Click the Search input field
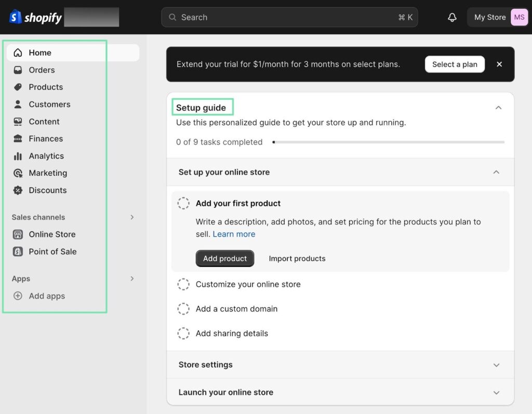Screen dimensions: 532x414 (289, 17)
